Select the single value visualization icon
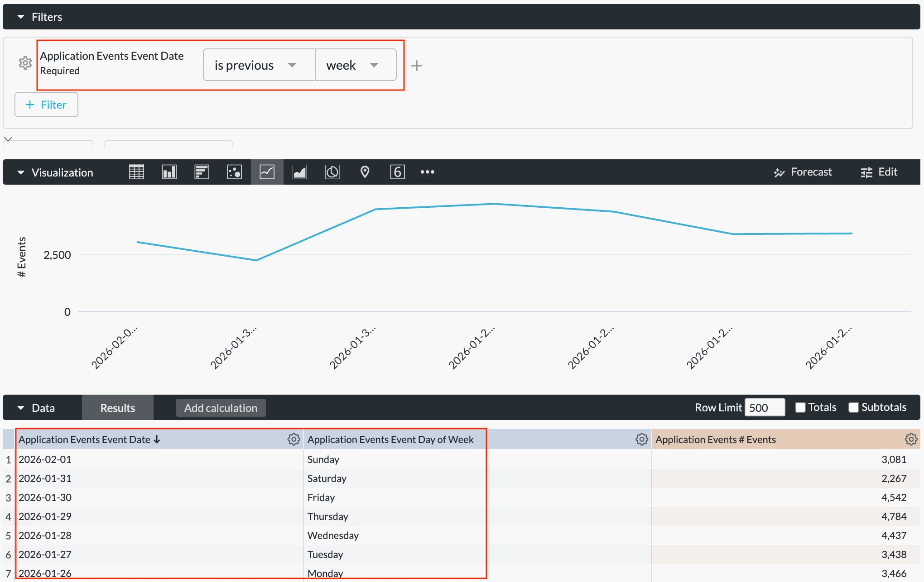This screenshot has width=924, height=582. [397, 172]
